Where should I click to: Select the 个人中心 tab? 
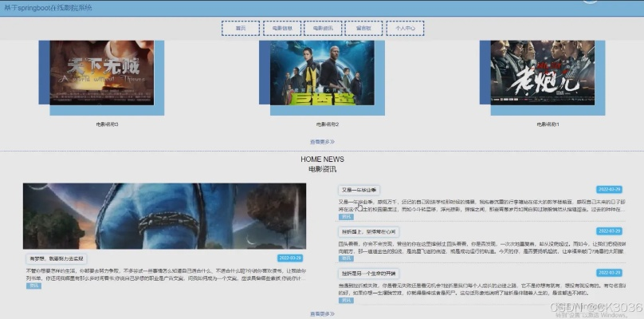click(x=405, y=28)
